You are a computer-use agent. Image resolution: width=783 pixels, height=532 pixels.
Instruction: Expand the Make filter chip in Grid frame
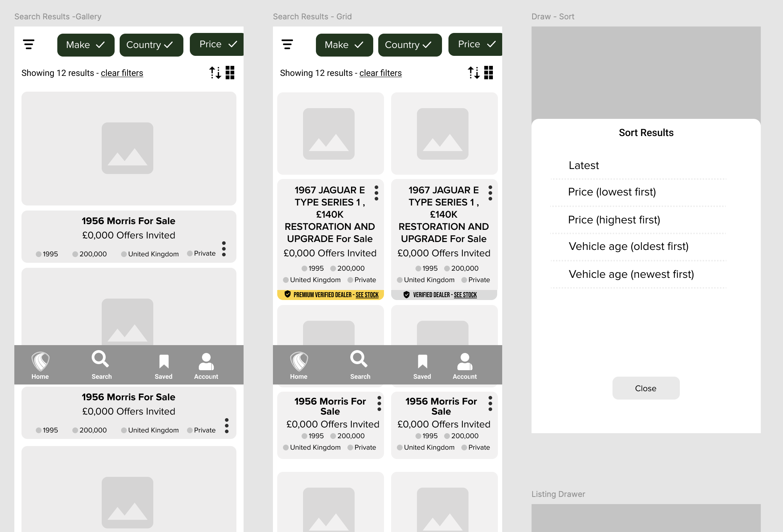pyautogui.click(x=345, y=45)
